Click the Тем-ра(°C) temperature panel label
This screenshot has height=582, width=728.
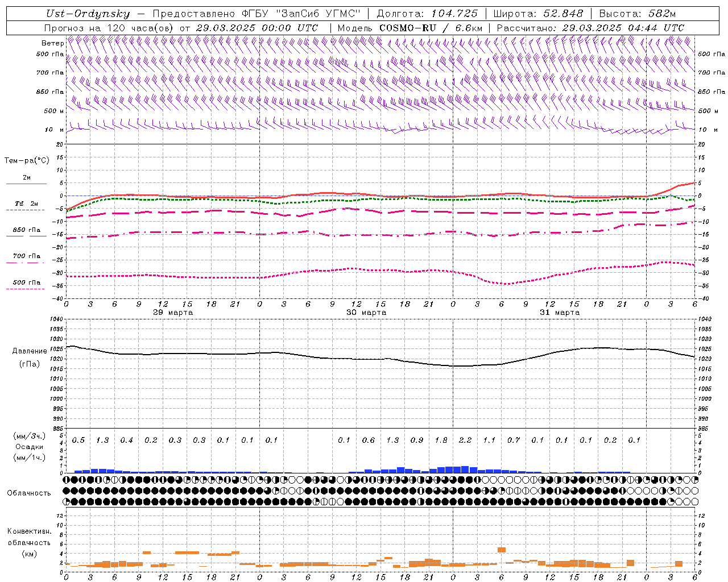coord(27,161)
